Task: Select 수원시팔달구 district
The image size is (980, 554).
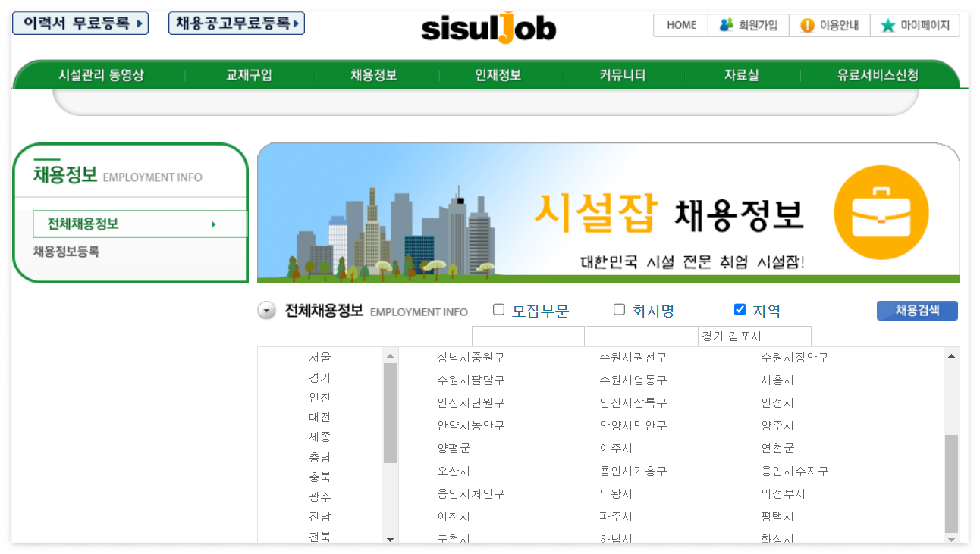Action: pos(470,380)
